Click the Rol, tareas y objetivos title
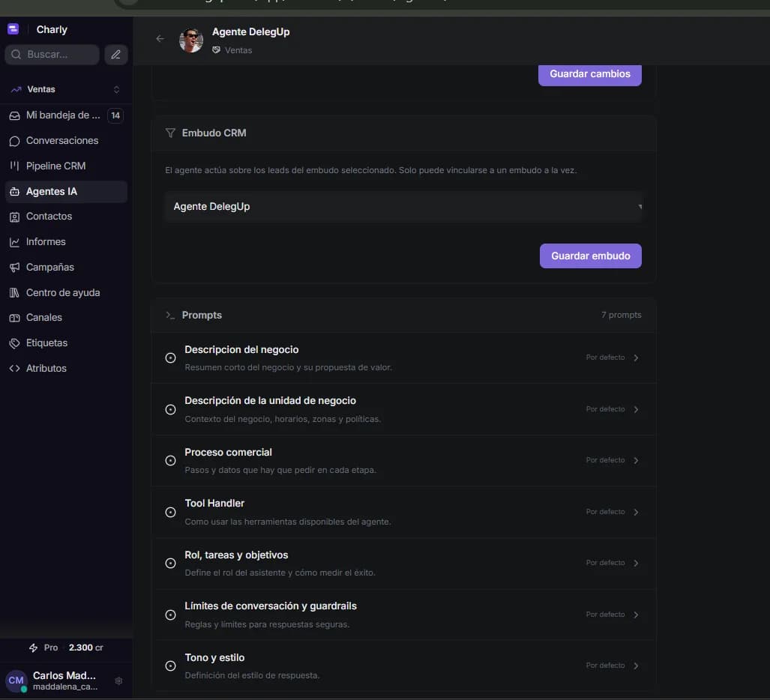 (x=236, y=555)
